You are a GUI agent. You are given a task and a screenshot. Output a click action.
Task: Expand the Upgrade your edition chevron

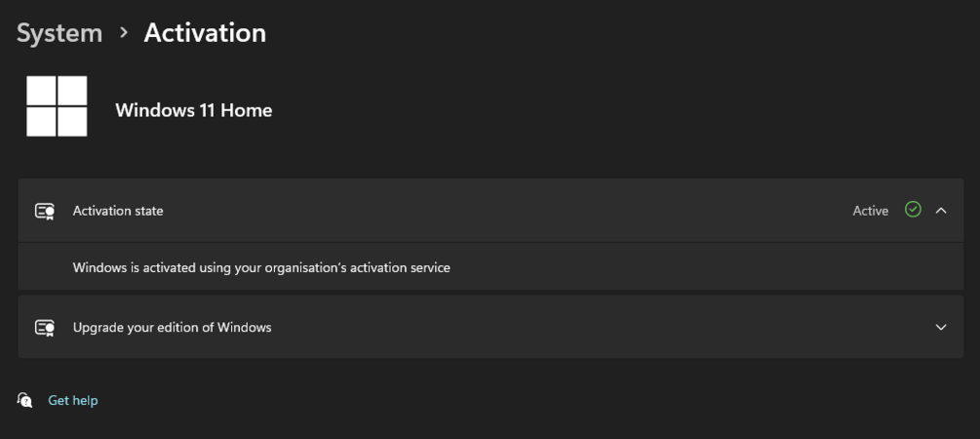pyautogui.click(x=941, y=328)
